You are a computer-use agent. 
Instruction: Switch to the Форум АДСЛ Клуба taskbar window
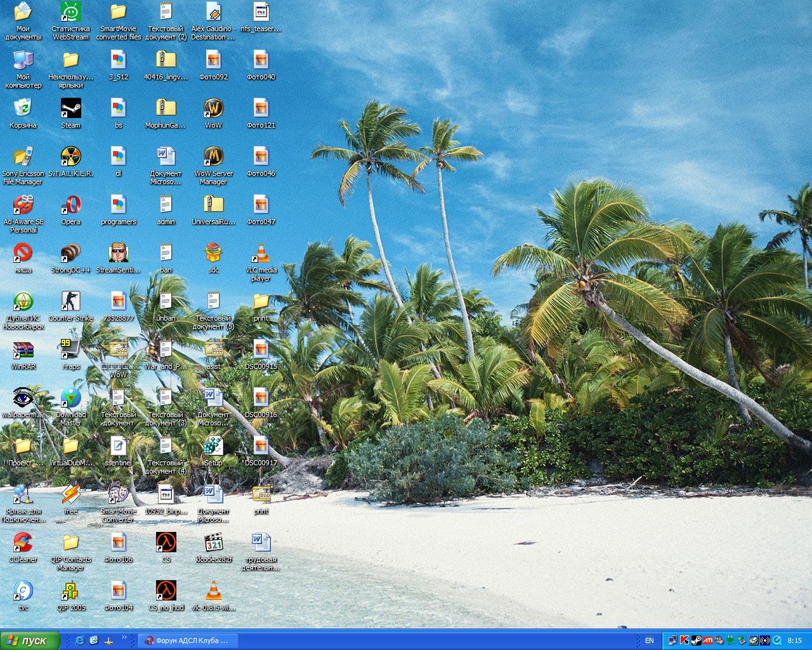(188, 640)
